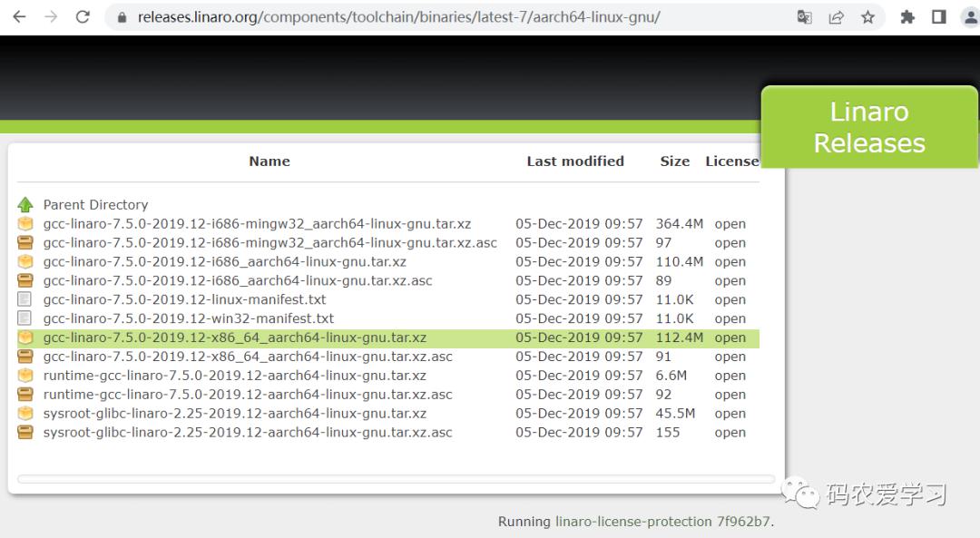
Task: Bookmark this page with the star
Action: pyautogui.click(x=868, y=17)
